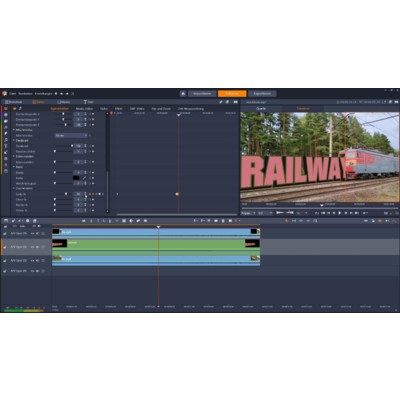Switch the preview to the Quelle tab

(x=261, y=109)
